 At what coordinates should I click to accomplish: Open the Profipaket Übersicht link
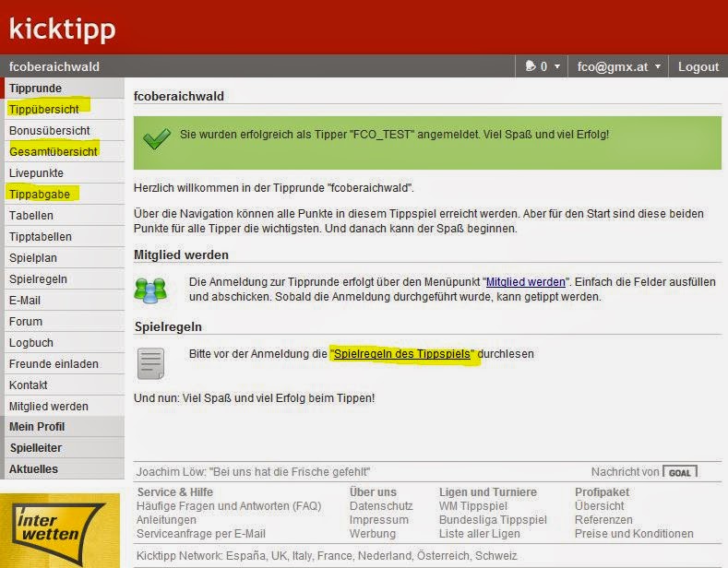pos(600,506)
